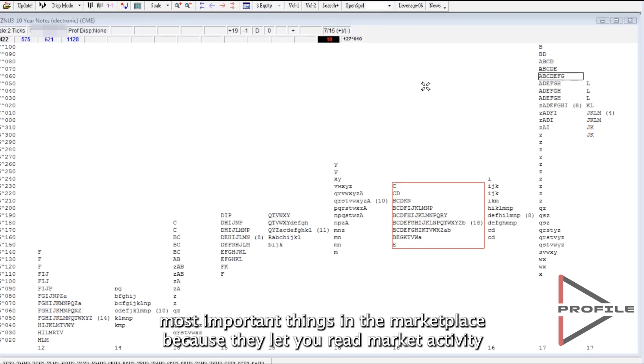644x364 pixels.
Task: Click the zoom in magnifier icon
Action: pos(178,5)
